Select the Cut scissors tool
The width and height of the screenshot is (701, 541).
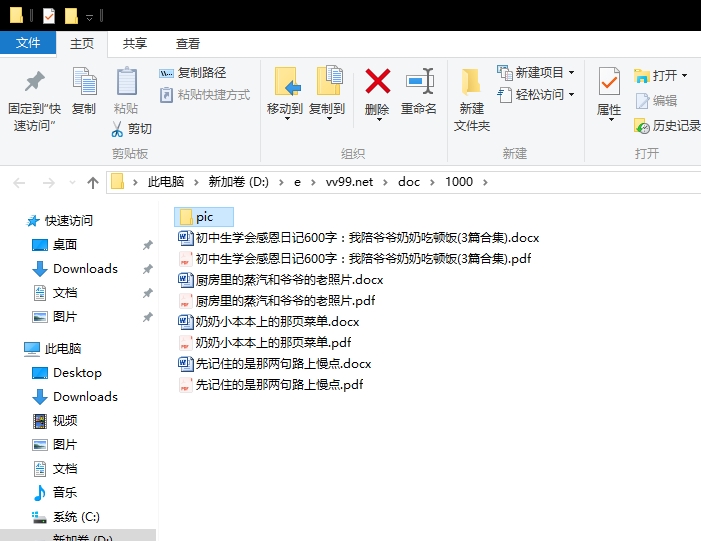tap(131, 129)
